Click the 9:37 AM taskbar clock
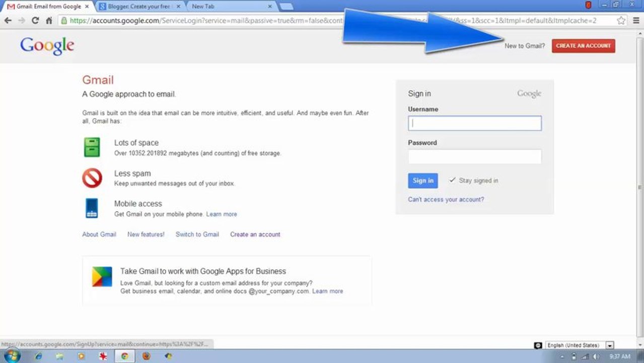The width and height of the screenshot is (644, 363). pos(619,356)
